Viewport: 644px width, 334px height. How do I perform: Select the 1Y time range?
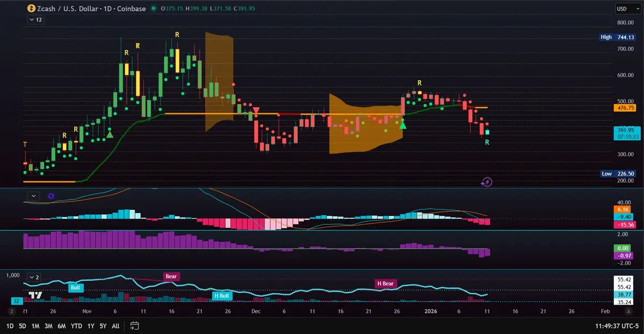click(91, 325)
